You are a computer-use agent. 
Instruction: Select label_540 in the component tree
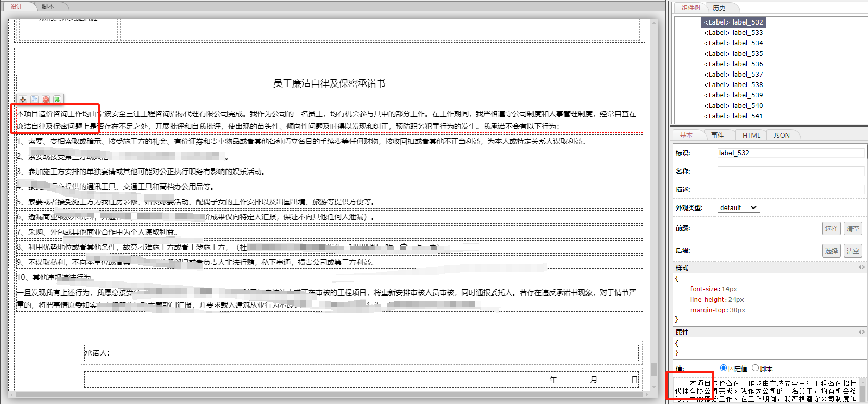click(733, 106)
